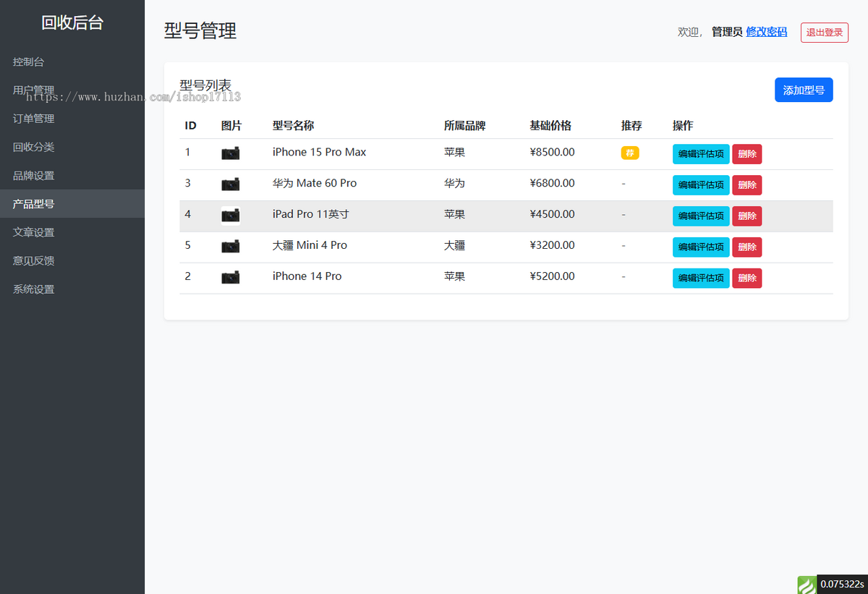Click the 所属品牌 column header

pos(464,125)
